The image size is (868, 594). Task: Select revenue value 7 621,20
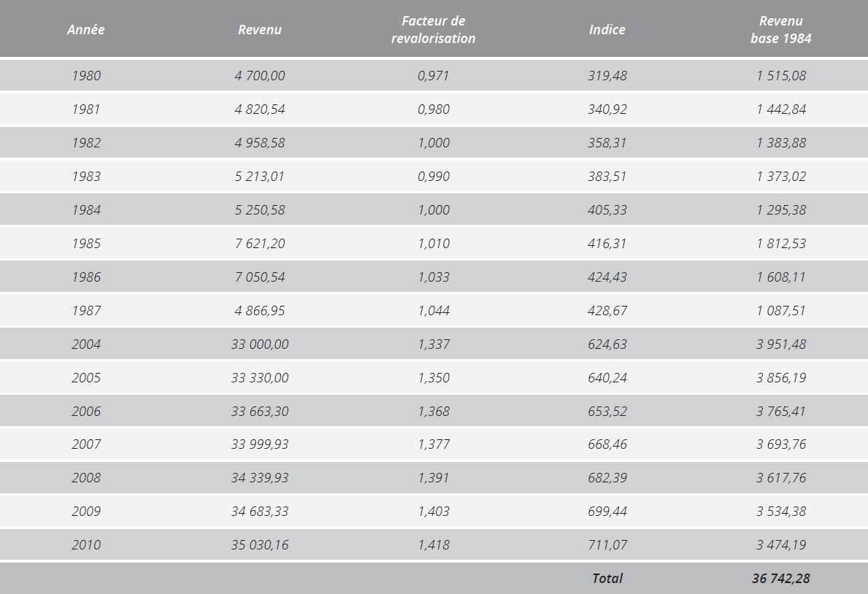260,244
